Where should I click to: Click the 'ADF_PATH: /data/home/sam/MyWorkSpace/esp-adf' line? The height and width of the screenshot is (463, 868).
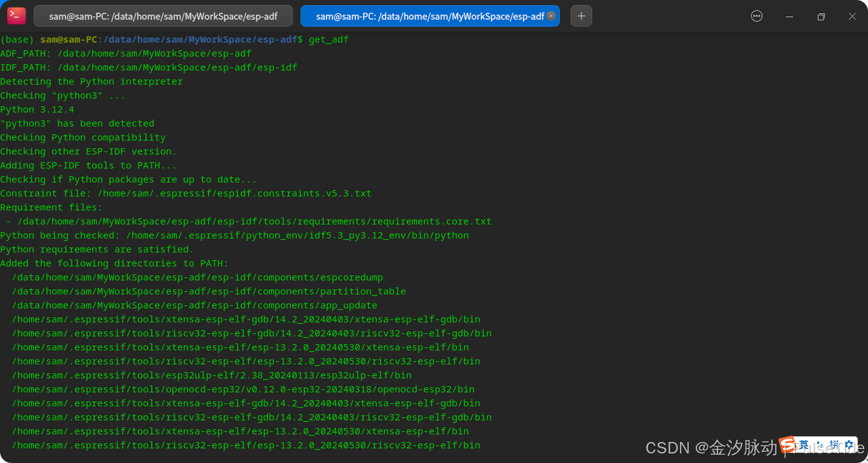coord(126,53)
